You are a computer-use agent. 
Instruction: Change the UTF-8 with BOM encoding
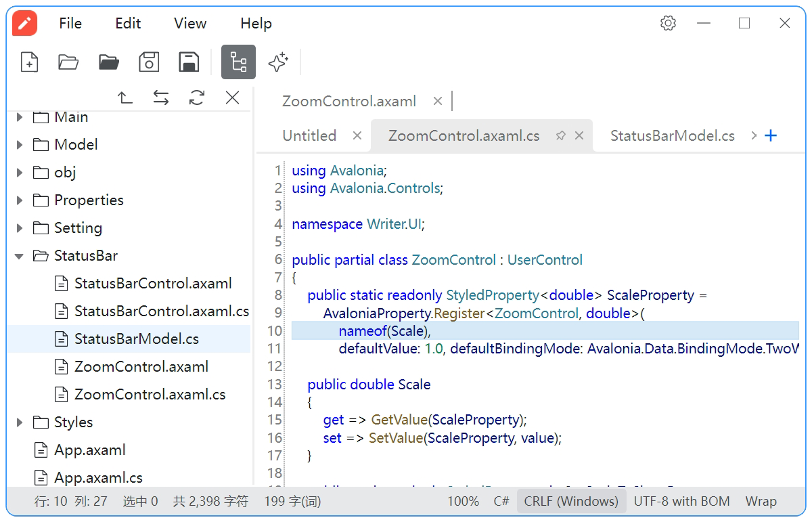(x=682, y=502)
